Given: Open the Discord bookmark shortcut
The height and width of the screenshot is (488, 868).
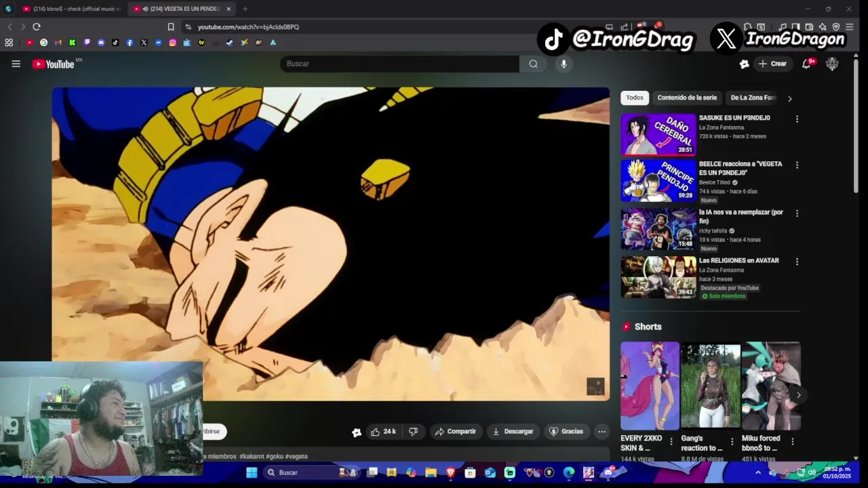Looking at the screenshot, I should [x=101, y=43].
